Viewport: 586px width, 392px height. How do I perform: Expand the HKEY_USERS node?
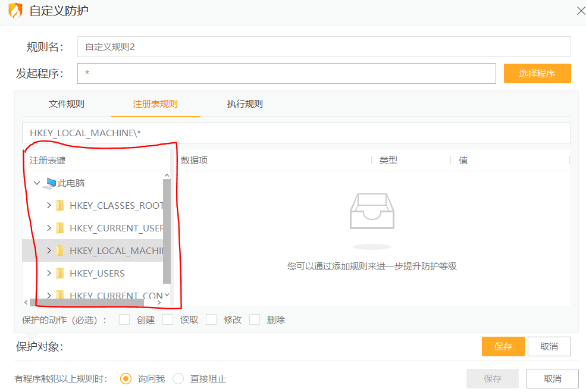pos(49,273)
